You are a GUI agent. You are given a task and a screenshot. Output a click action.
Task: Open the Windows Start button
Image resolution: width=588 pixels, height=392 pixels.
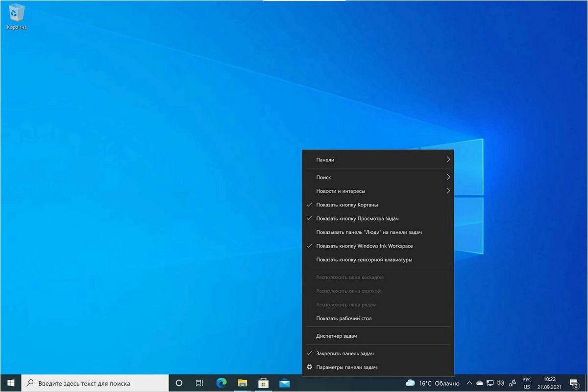pyautogui.click(x=11, y=383)
